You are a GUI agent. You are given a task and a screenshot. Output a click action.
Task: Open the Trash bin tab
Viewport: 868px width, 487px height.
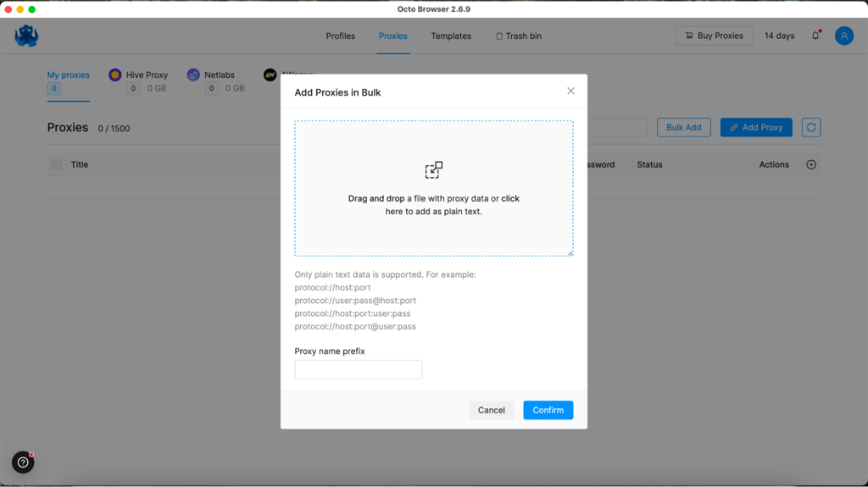pos(519,36)
